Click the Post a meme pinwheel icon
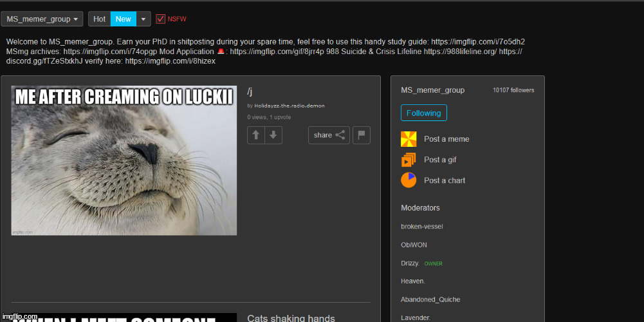This screenshot has height=322, width=644. 409,139
